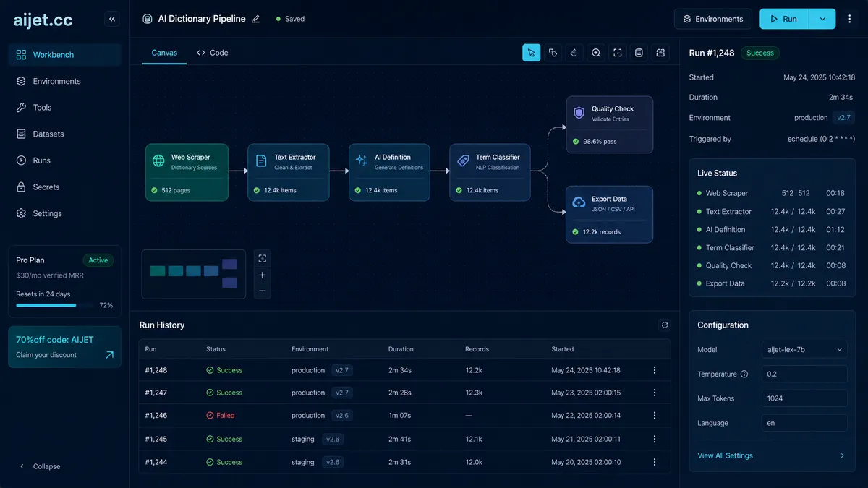This screenshot has height=488, width=868.
Task: Zoom in with the minimap plus button
Action: coord(262,275)
